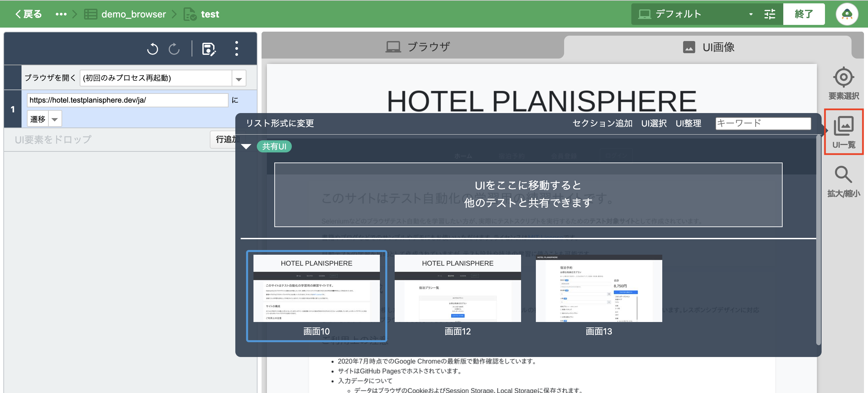The width and height of the screenshot is (868, 393).
Task: Click the URL input field
Action: (127, 100)
